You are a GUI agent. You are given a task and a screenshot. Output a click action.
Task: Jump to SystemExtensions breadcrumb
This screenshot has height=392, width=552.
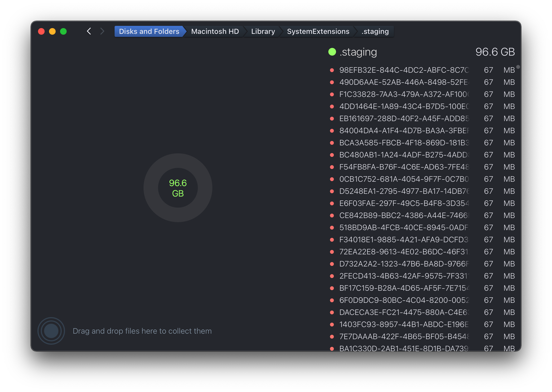coord(318,31)
